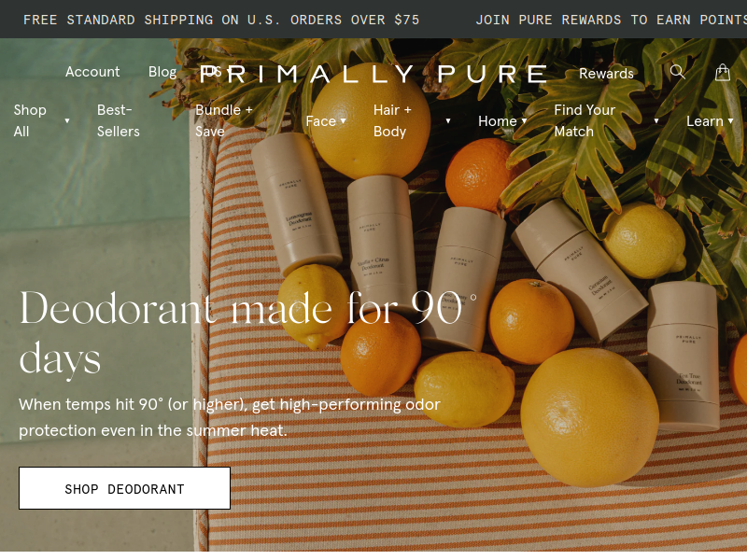Expand the Home menu arrow
747x560 pixels.
click(524, 121)
